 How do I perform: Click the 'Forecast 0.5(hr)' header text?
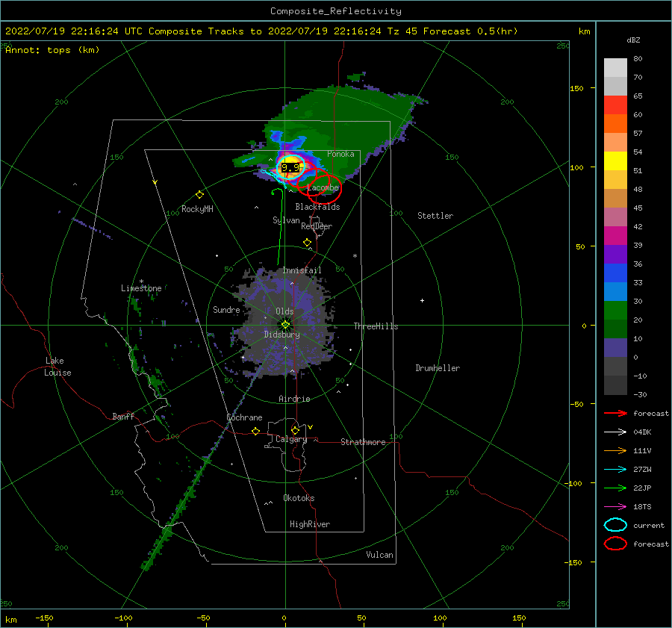pos(470,31)
